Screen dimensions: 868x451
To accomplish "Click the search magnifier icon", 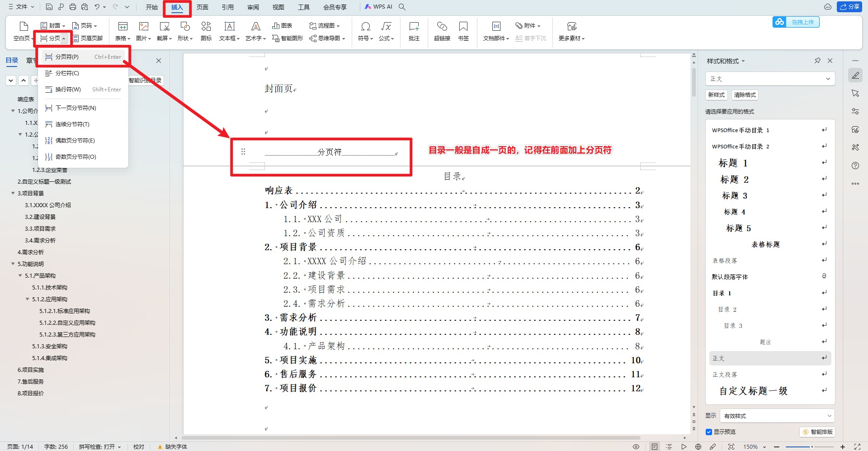I will tap(402, 7).
